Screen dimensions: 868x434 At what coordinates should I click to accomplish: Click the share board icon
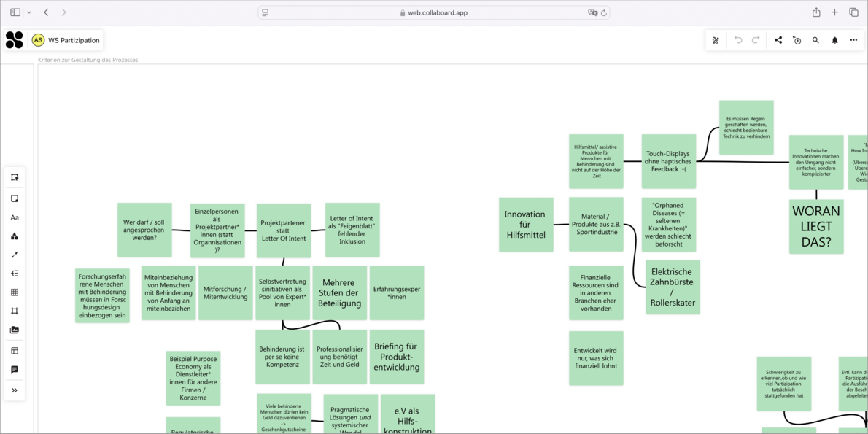(778, 41)
